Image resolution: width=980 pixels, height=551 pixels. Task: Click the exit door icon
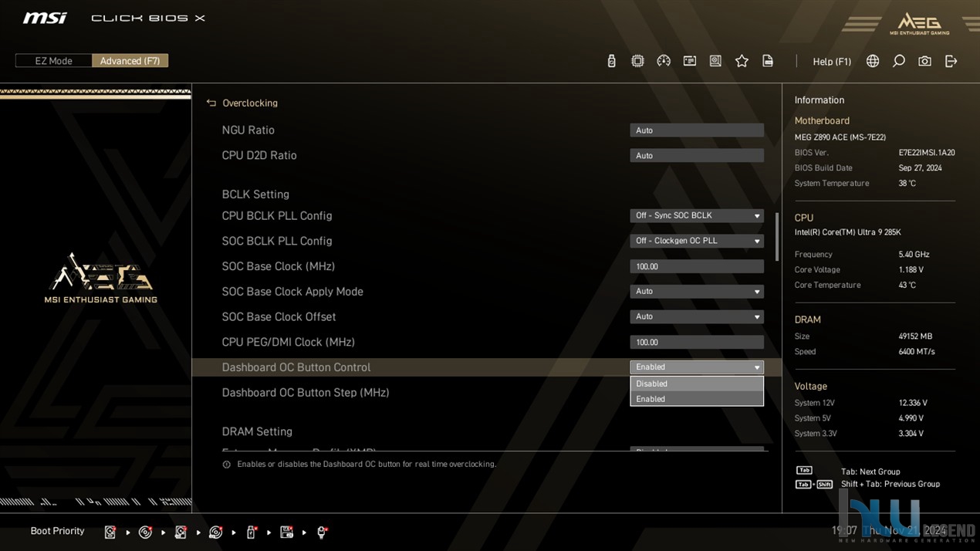[951, 61]
